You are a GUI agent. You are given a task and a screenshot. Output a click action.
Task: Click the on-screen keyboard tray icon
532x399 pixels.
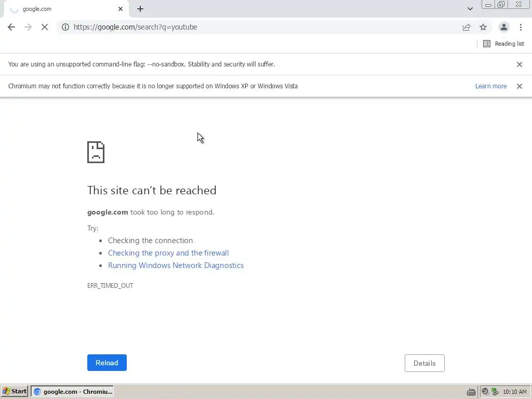click(471, 392)
